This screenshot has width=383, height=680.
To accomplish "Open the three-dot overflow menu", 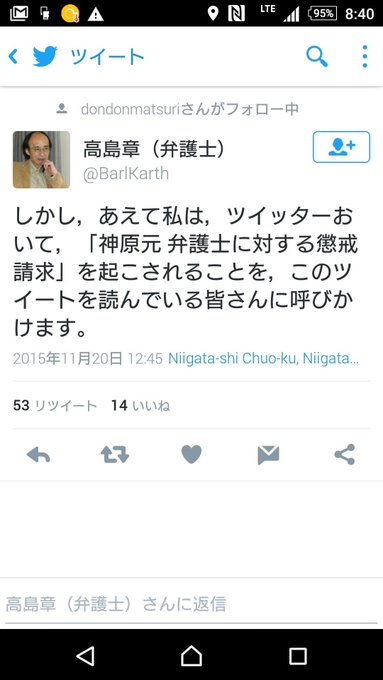I will coord(365,56).
